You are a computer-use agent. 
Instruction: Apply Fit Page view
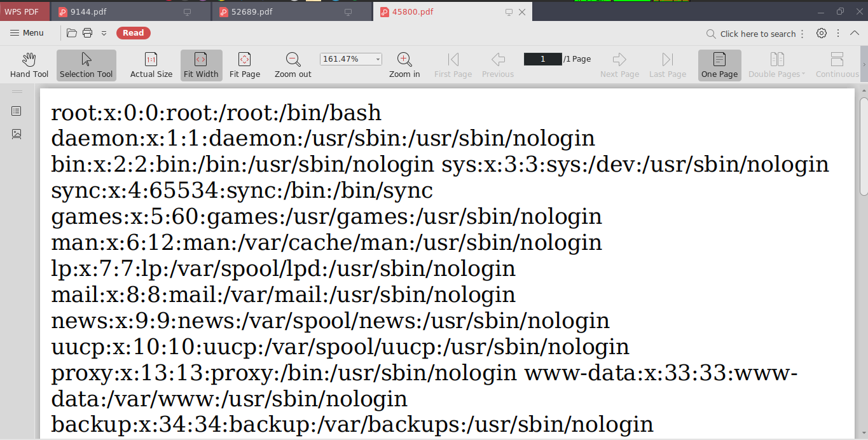[244, 64]
